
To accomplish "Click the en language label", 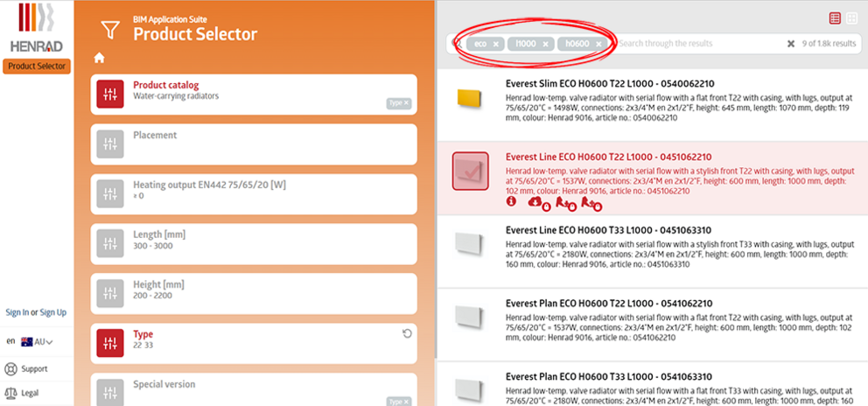I will point(10,341).
